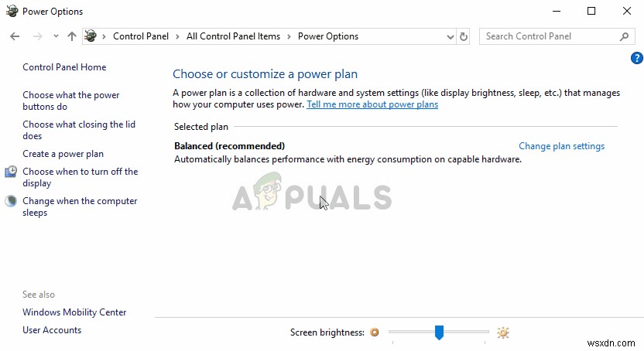Screen dimensions: 644x351
Task: Refresh the Power Options page
Action: [x=464, y=36]
